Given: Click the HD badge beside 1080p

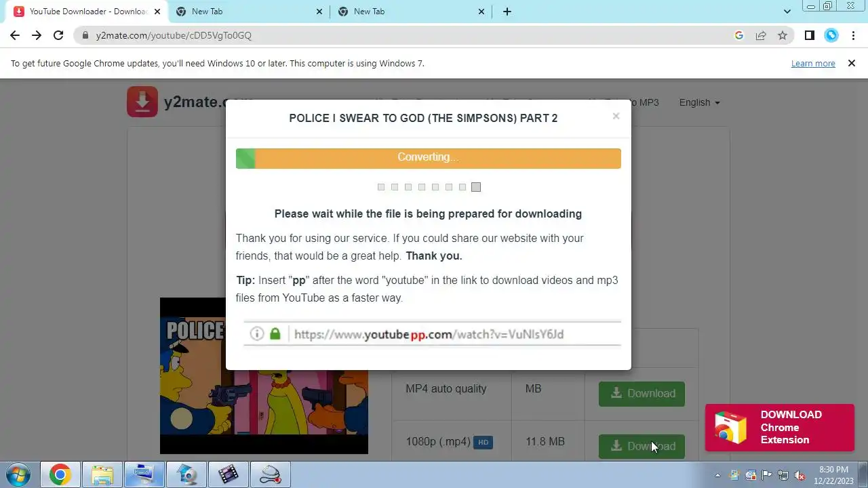Looking at the screenshot, I should 483,442.
